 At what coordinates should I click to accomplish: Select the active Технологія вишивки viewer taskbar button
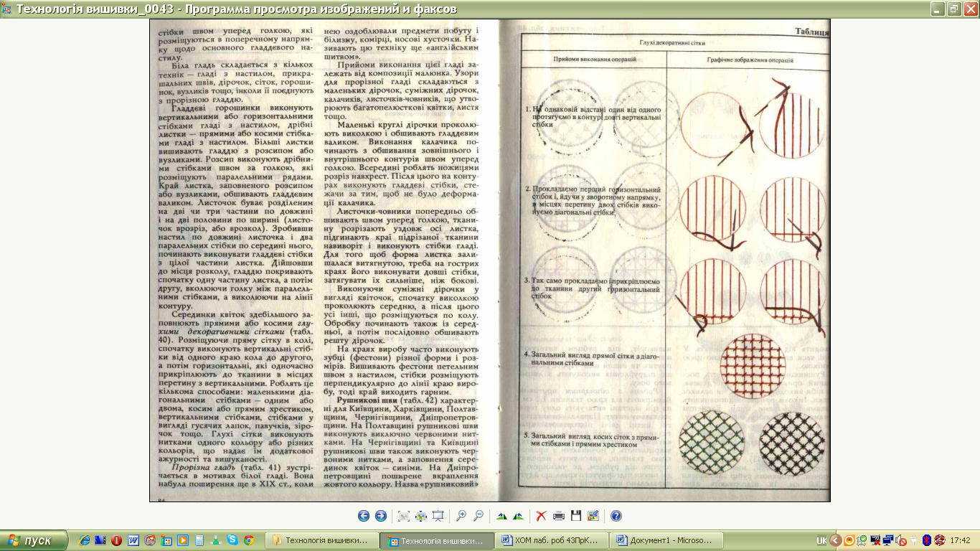[x=437, y=540]
